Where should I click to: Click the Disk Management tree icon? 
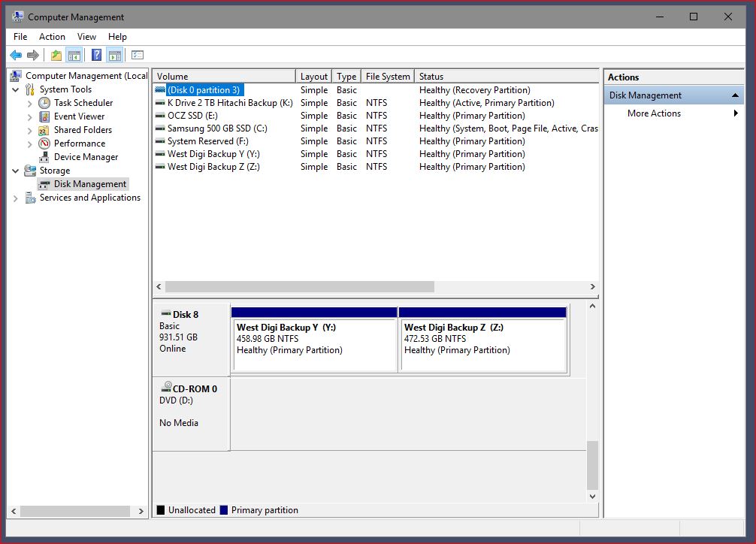tap(45, 184)
